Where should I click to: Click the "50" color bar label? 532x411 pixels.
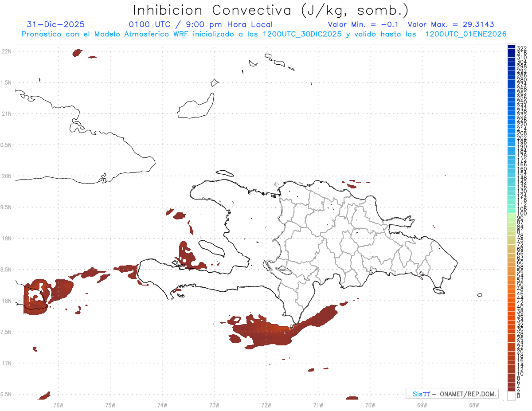[x=520, y=284]
